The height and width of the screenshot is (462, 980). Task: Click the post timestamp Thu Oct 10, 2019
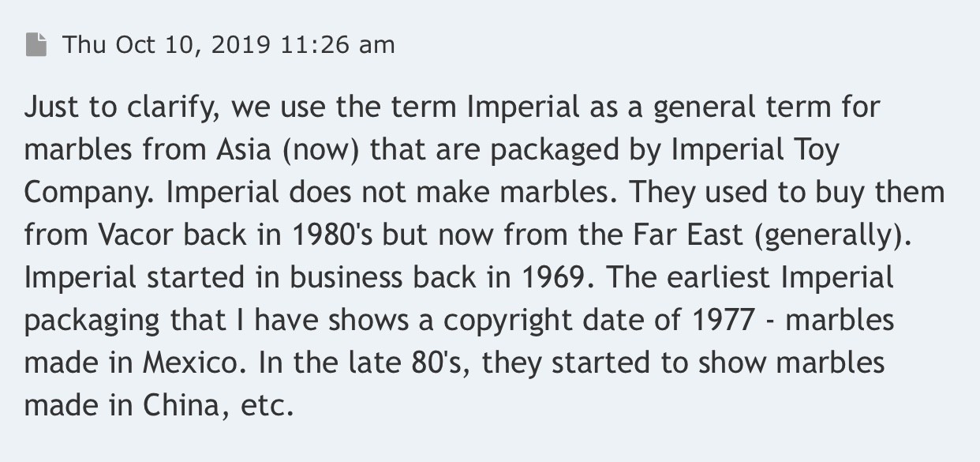pos(166,45)
